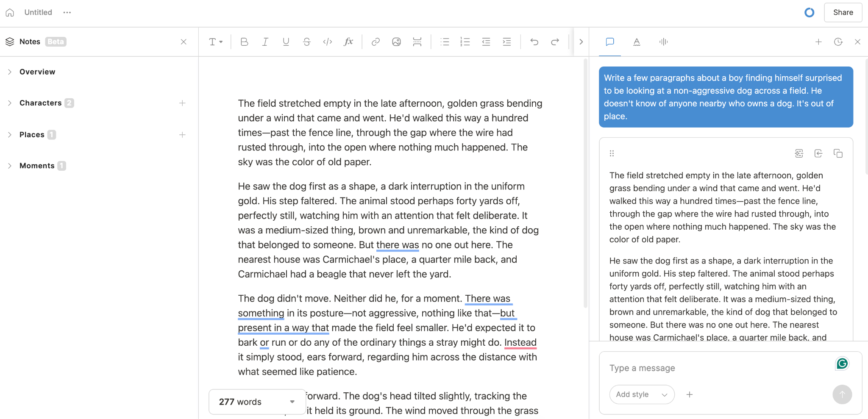This screenshot has width=868, height=419.
Task: Switch to the chat tab
Action: tap(610, 42)
